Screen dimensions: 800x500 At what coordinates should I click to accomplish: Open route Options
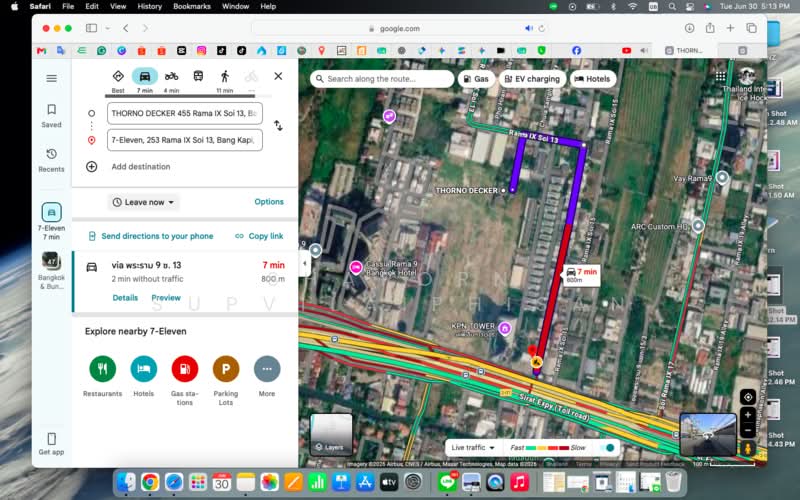(x=269, y=202)
